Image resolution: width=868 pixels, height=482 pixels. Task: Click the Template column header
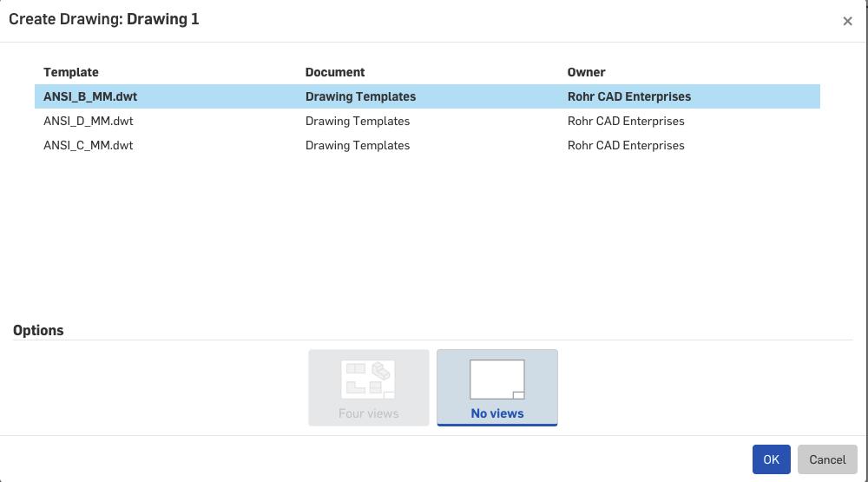(71, 72)
